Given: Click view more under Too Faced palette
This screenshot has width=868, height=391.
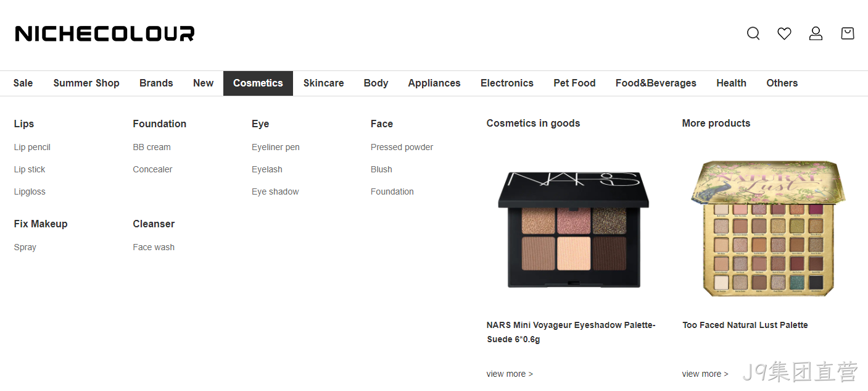Looking at the screenshot, I should point(705,374).
